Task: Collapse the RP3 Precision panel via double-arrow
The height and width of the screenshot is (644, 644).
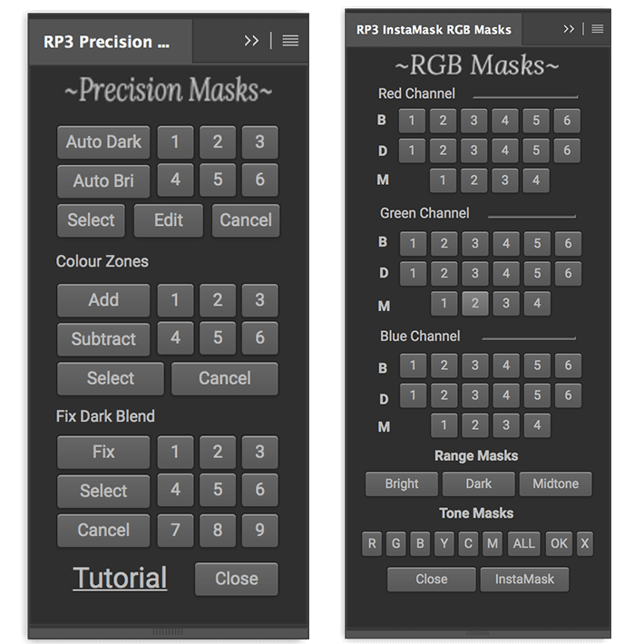Action: [x=251, y=40]
